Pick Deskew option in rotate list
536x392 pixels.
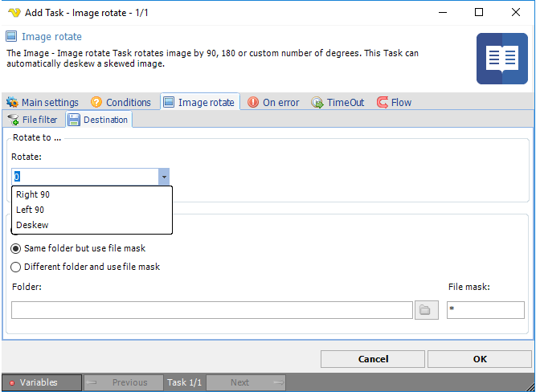32,225
